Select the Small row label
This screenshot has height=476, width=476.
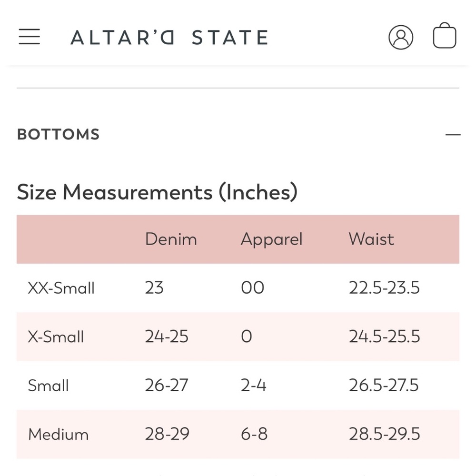[x=48, y=386]
